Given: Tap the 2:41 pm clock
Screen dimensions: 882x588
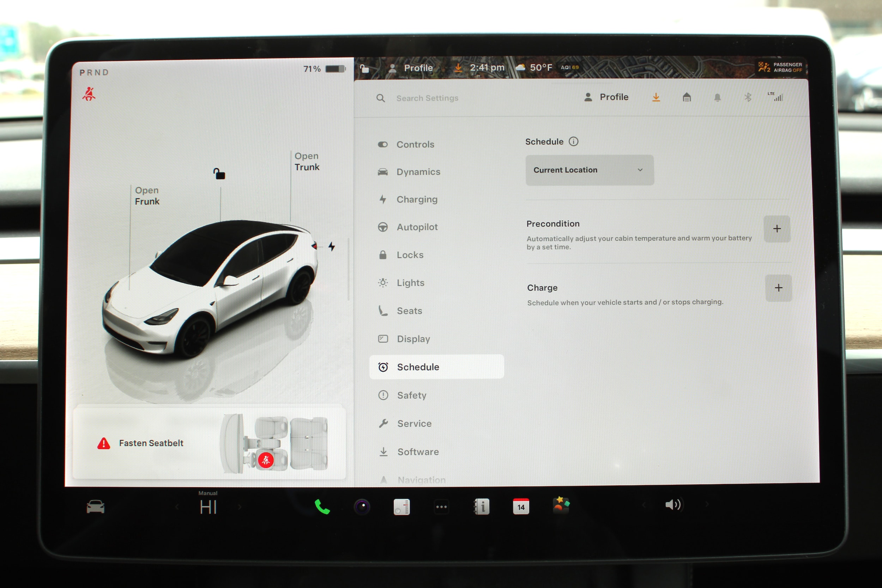Looking at the screenshot, I should click(487, 67).
